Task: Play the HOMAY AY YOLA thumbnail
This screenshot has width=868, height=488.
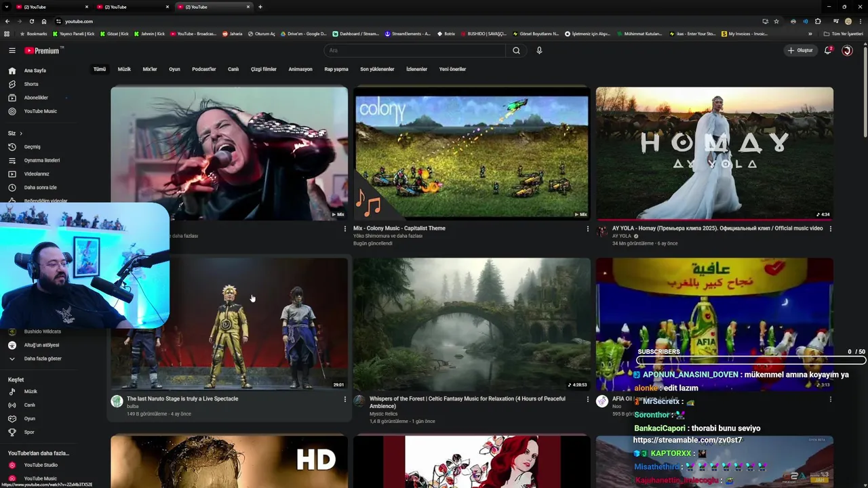Action: point(714,152)
